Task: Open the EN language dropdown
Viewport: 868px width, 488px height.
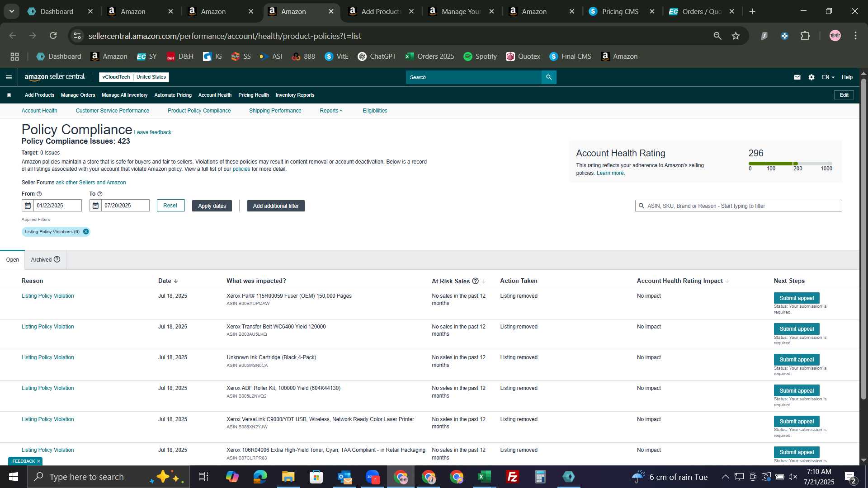Action: click(828, 77)
